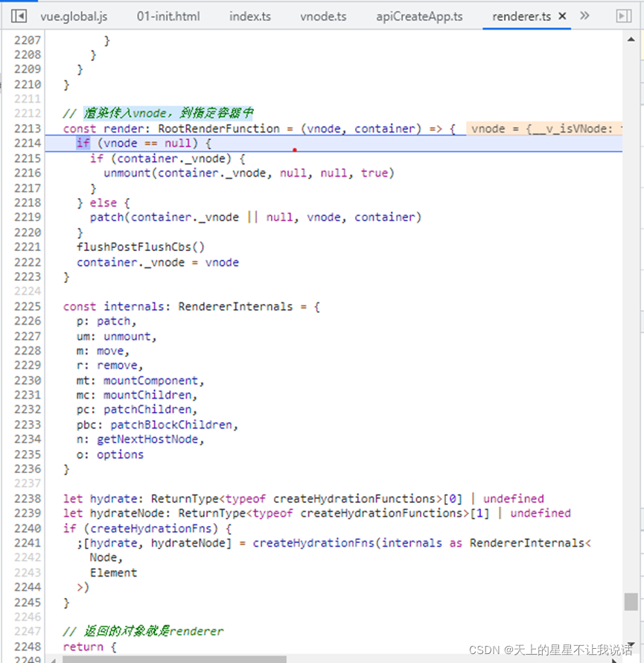Set breakpoint on line number 2219
The height and width of the screenshot is (663, 644).
coord(28,218)
